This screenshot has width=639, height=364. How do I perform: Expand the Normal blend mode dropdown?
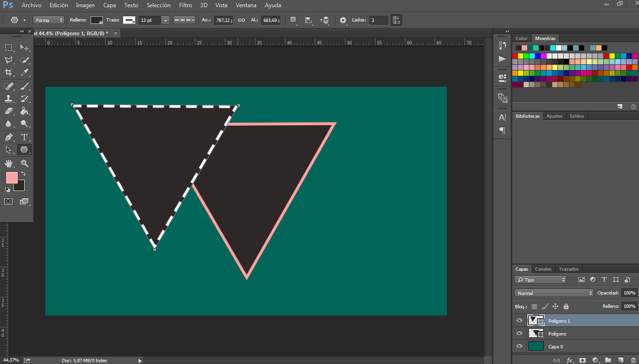pos(554,293)
